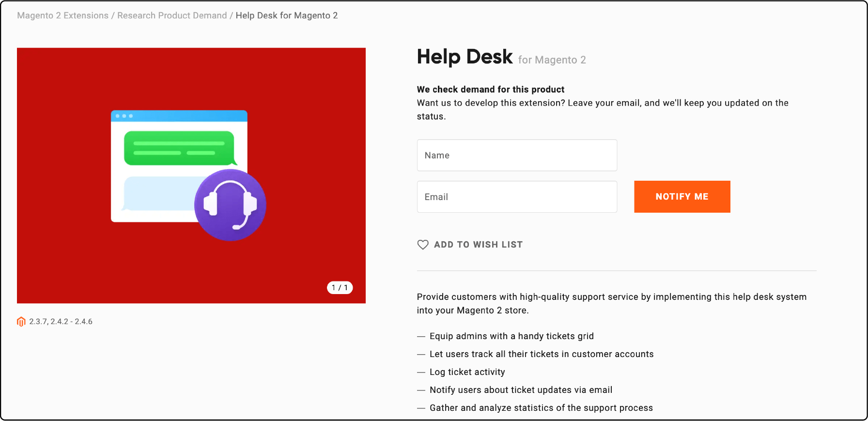The width and height of the screenshot is (868, 421).
Task: Focus the Email input field
Action: 517,197
